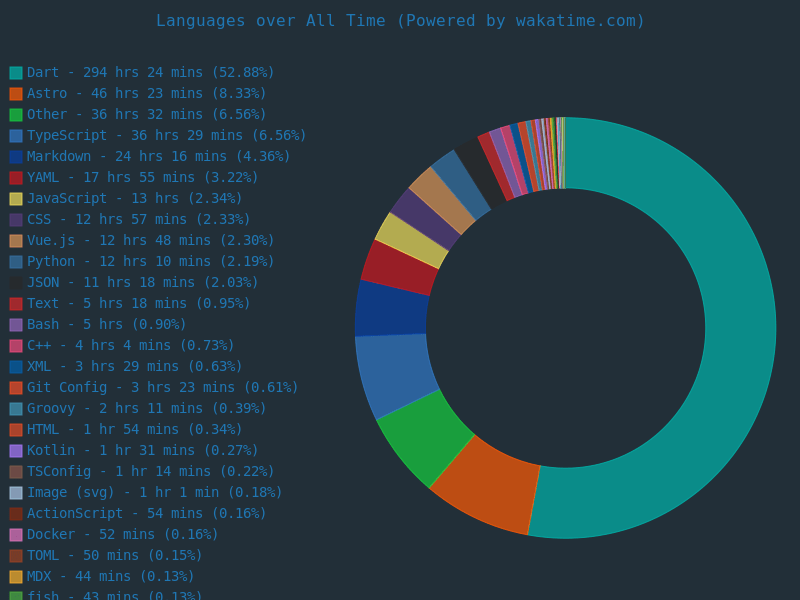Select the TypeScript legend color swatch

(16, 136)
